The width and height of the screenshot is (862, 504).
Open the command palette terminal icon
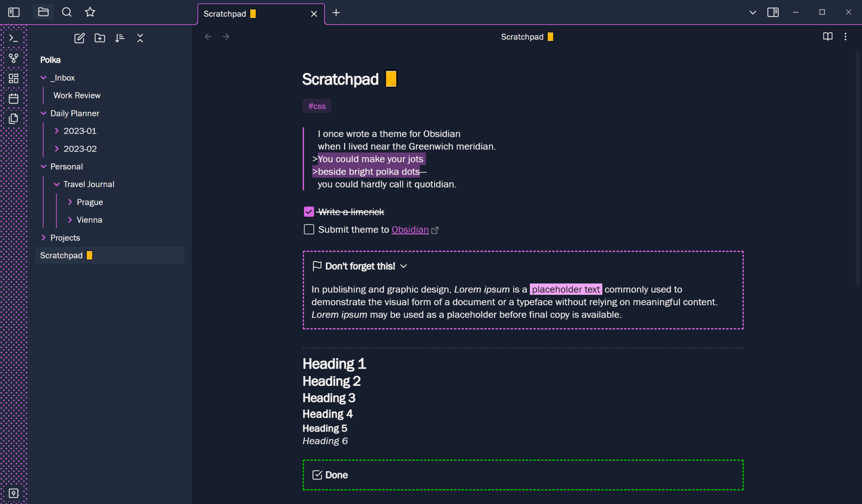click(13, 38)
